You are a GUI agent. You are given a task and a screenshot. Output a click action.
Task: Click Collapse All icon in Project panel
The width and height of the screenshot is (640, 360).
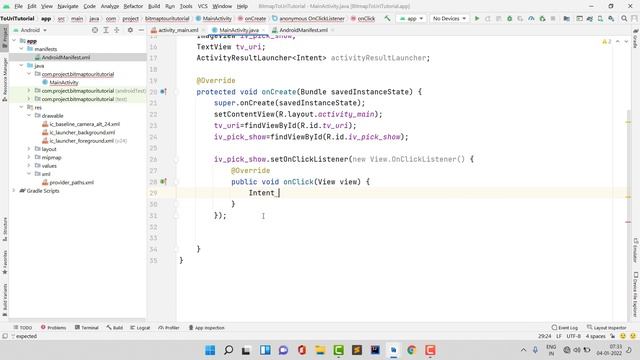tap(117, 30)
